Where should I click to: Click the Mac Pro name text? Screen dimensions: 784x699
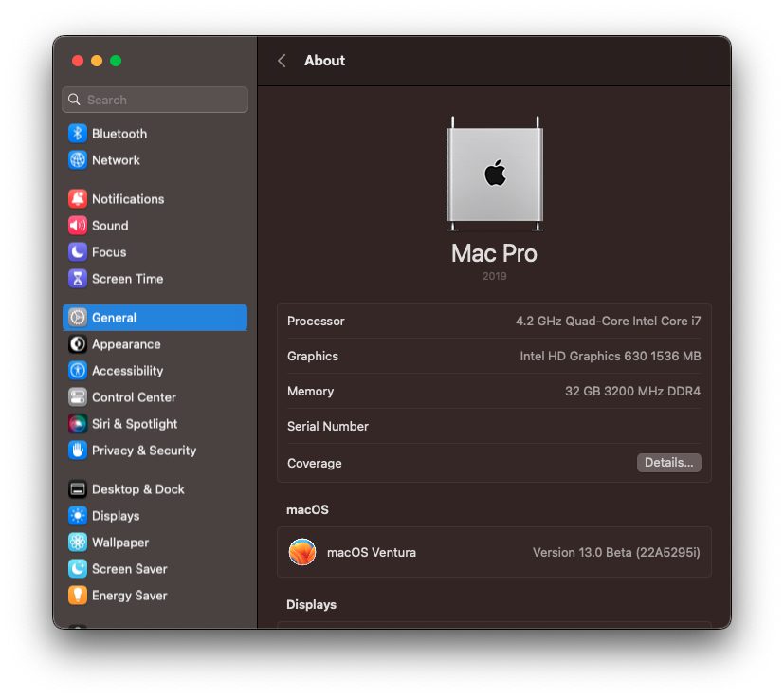pyautogui.click(x=494, y=253)
